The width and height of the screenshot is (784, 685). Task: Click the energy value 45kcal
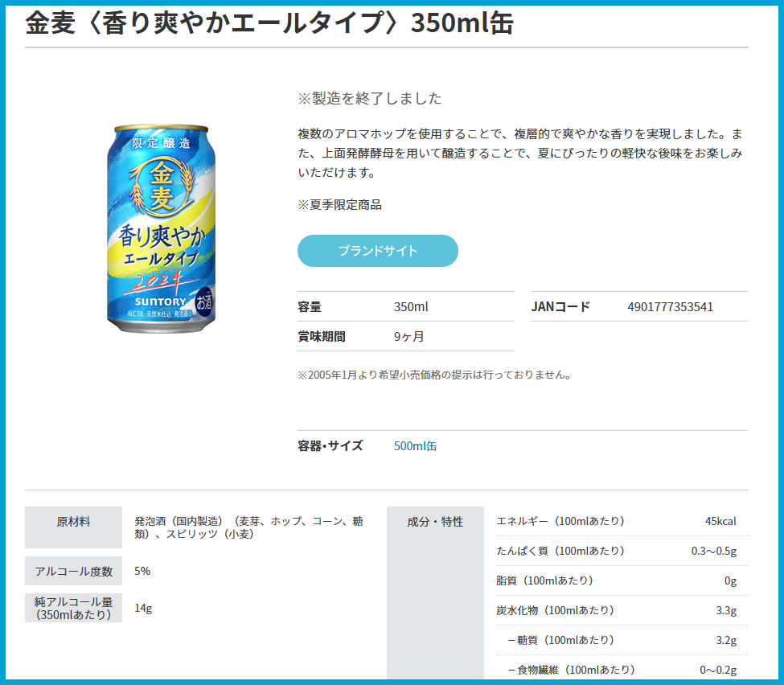click(720, 521)
